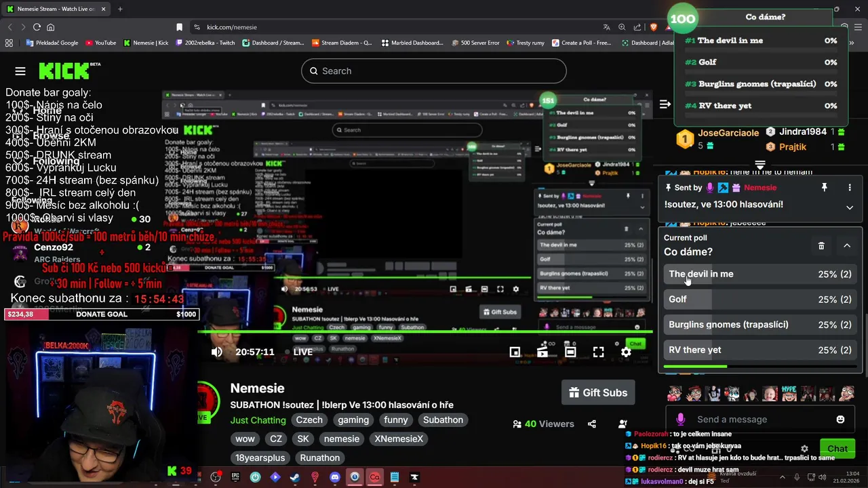Open the Kick hamburger sidebar menu

pyautogui.click(x=20, y=71)
